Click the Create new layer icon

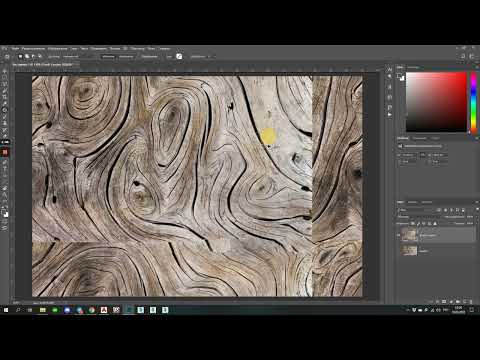pos(464,301)
